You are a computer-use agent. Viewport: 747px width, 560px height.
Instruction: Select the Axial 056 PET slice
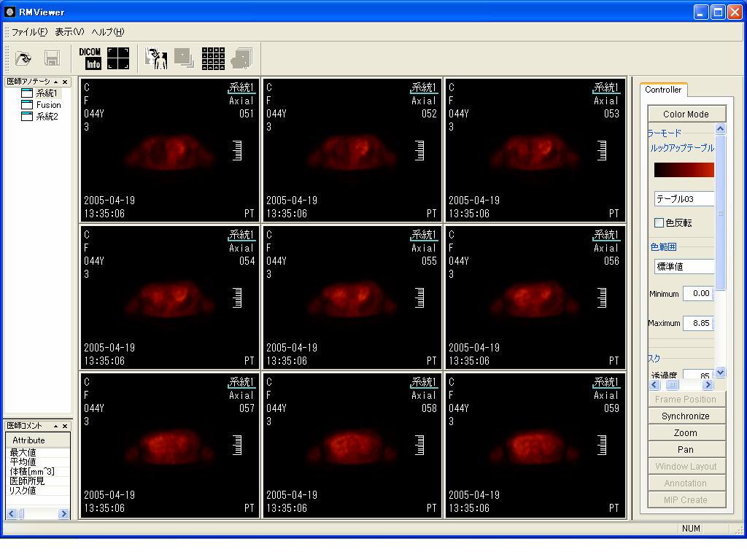[535, 297]
